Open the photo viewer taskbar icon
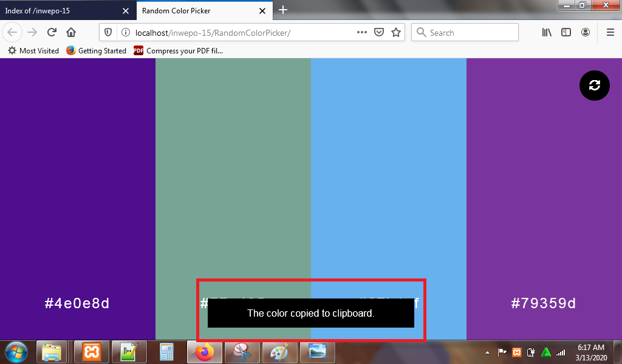The height and width of the screenshot is (364, 622). pyautogui.click(x=317, y=352)
